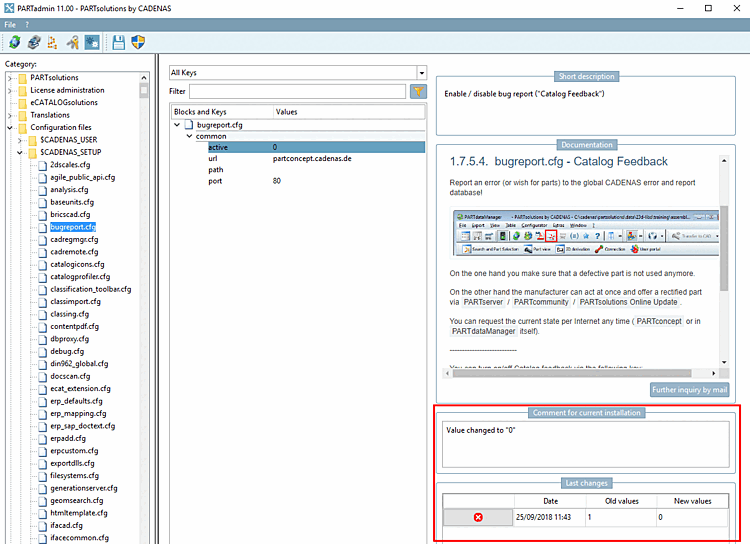Click the documentation vertical scrollbar down arrow
Screen dimensions: 750x544
(724, 362)
